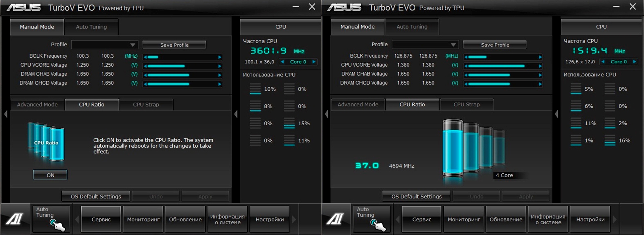The width and height of the screenshot is (644, 235).
Task: Increase BCLK Frequency with right arrow, left window
Action: [220, 57]
